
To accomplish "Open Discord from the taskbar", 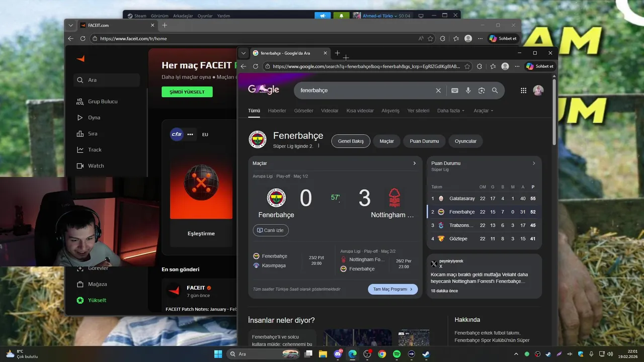I will coord(338,354).
